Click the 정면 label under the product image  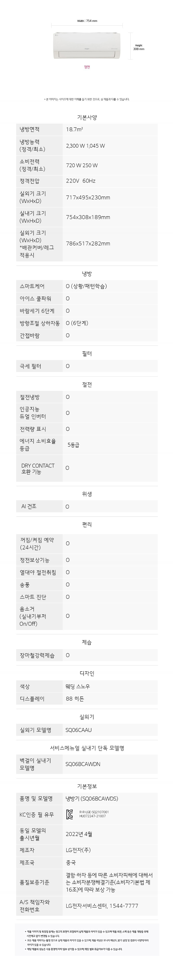click(87, 67)
